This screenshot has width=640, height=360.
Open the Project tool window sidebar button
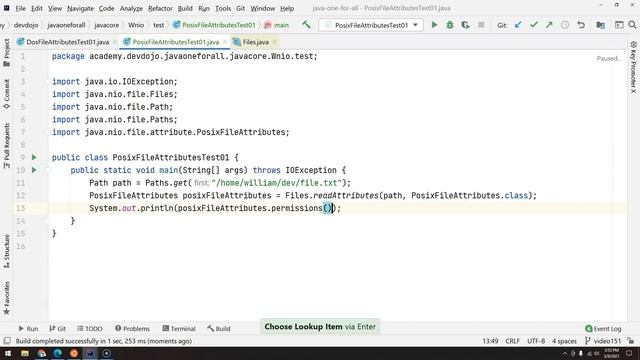(7, 53)
